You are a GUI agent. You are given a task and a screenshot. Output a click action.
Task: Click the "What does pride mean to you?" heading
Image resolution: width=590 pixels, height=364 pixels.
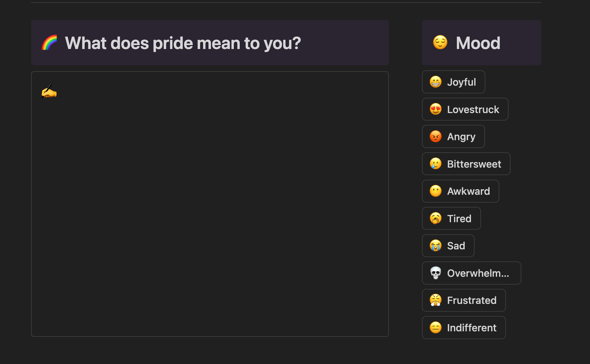[183, 43]
